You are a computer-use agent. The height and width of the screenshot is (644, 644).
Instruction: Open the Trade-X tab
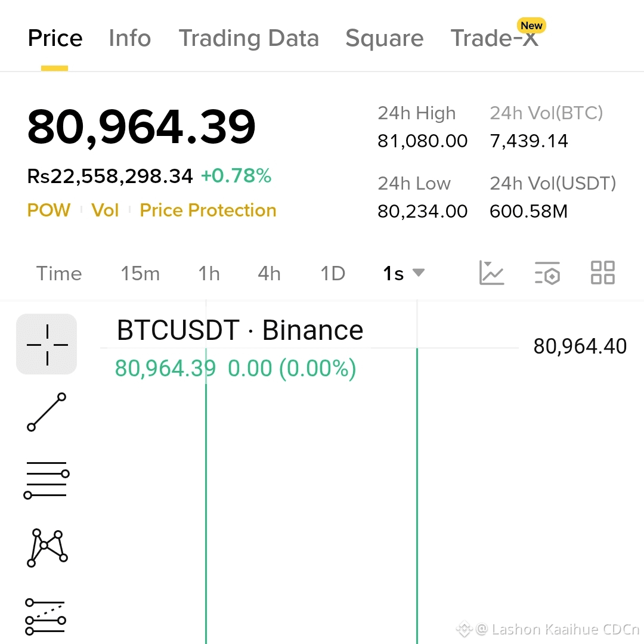[x=494, y=38]
